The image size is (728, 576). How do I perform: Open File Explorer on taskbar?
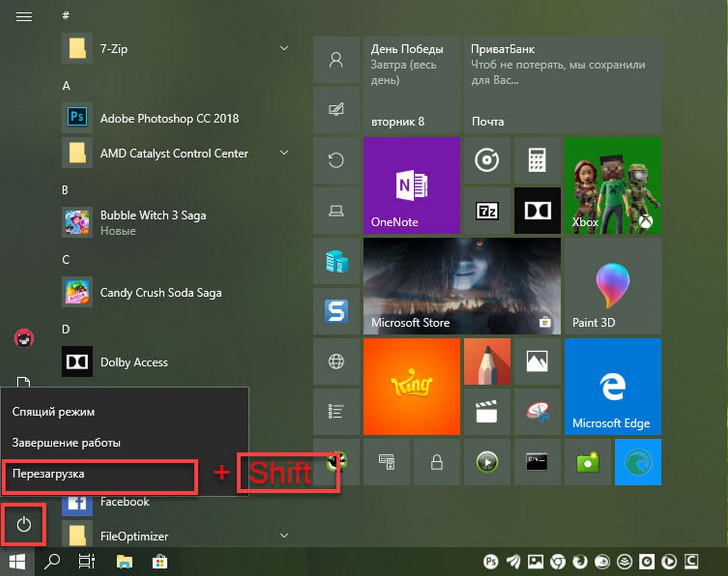(x=124, y=562)
